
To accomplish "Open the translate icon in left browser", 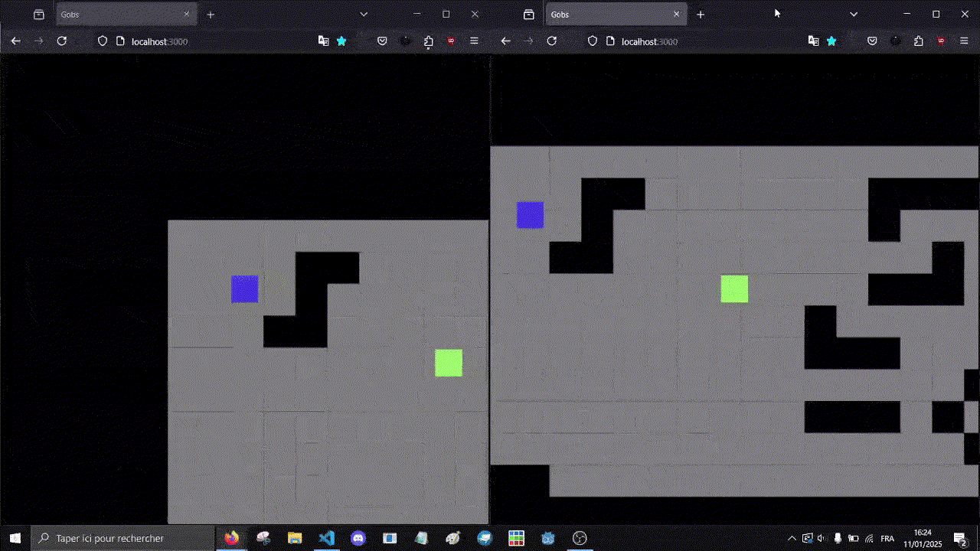I will (x=323, y=41).
